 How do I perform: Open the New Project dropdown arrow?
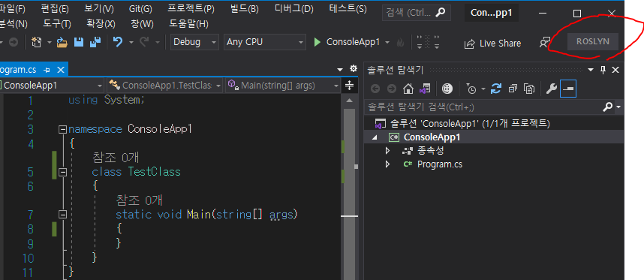[x=50, y=42]
